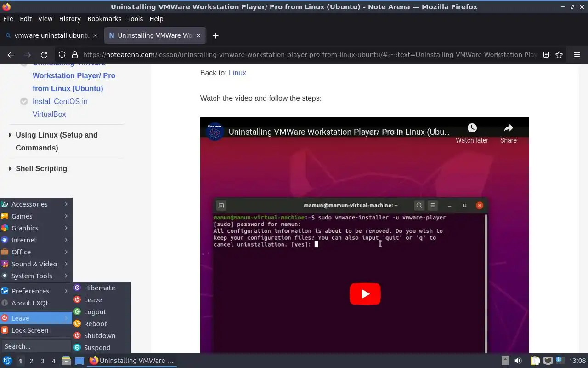Viewport: 588px width, 368px height.
Task: Click the volume speaker tray icon
Action: tap(518, 361)
